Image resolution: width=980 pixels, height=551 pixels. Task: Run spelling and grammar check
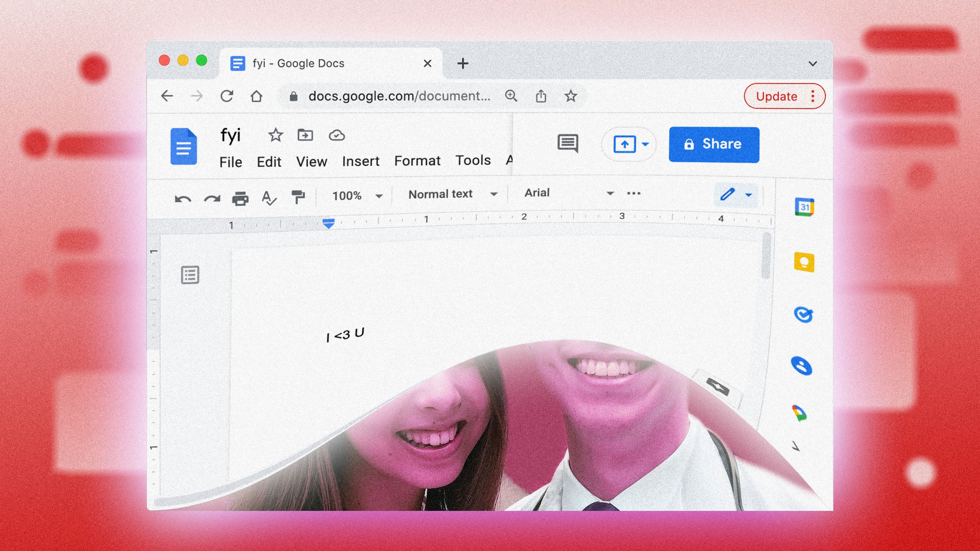[x=269, y=198]
